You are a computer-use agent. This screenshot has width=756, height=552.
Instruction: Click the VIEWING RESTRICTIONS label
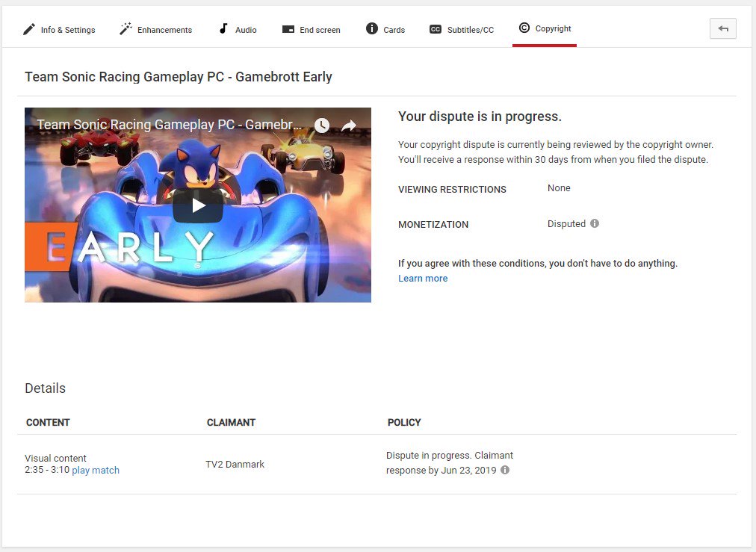coord(452,190)
